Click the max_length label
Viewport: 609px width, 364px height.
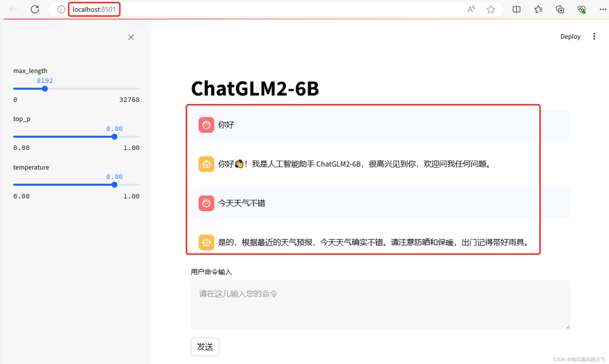tap(30, 71)
